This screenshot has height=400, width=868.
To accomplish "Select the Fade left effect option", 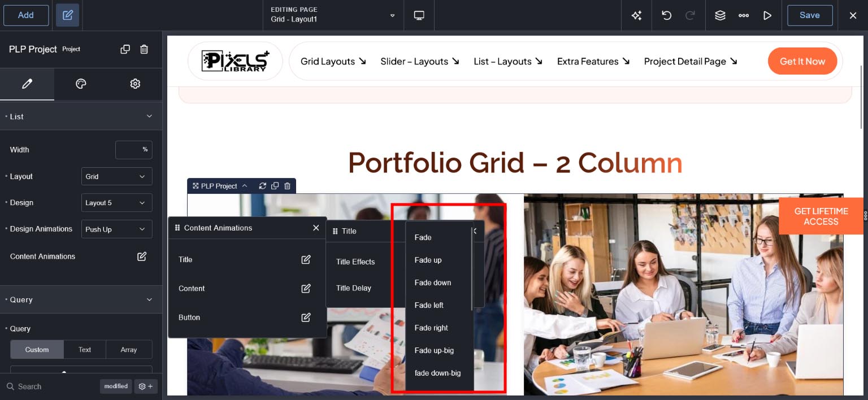I will tap(439, 305).
